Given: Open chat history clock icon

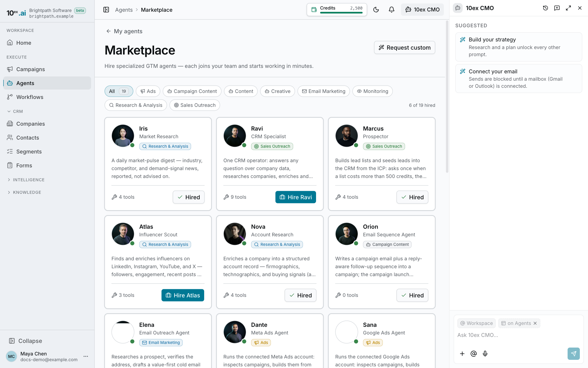Looking at the screenshot, I should 545,8.
